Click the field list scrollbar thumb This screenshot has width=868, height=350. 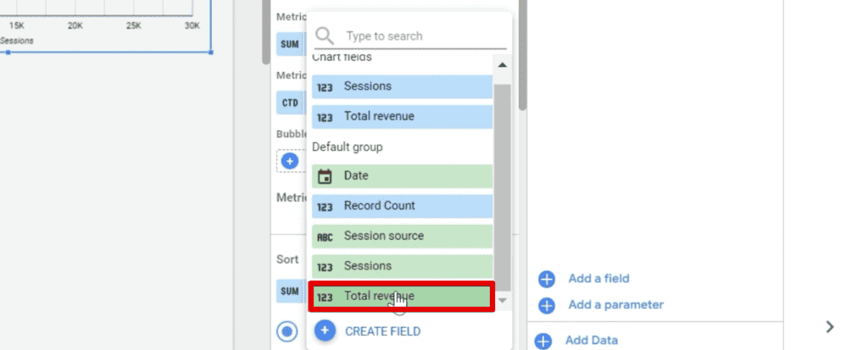(x=502, y=188)
